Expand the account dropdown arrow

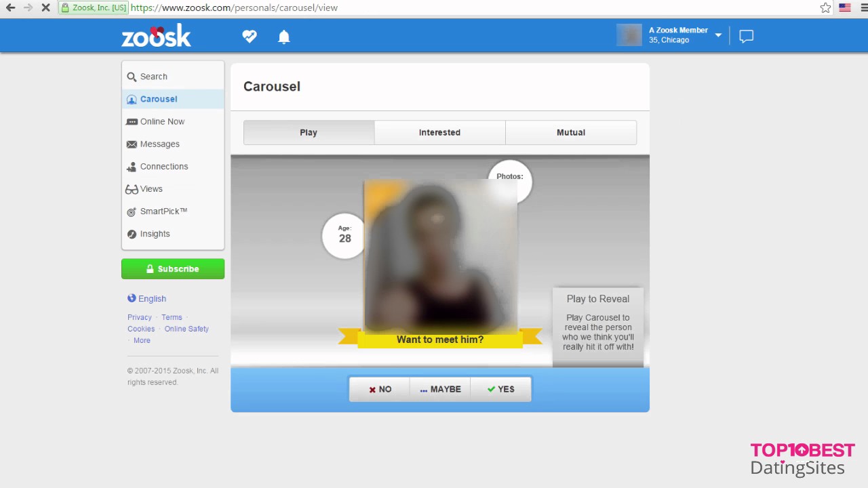(x=718, y=35)
